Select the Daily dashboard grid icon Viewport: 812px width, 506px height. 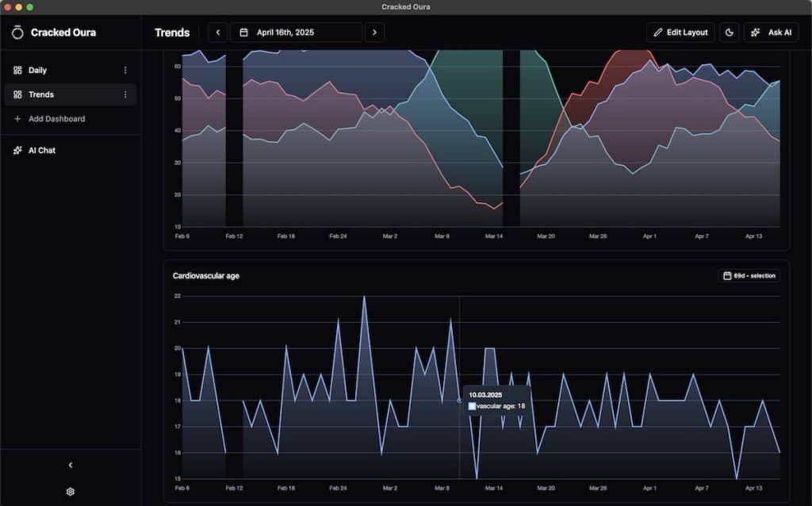(x=17, y=70)
